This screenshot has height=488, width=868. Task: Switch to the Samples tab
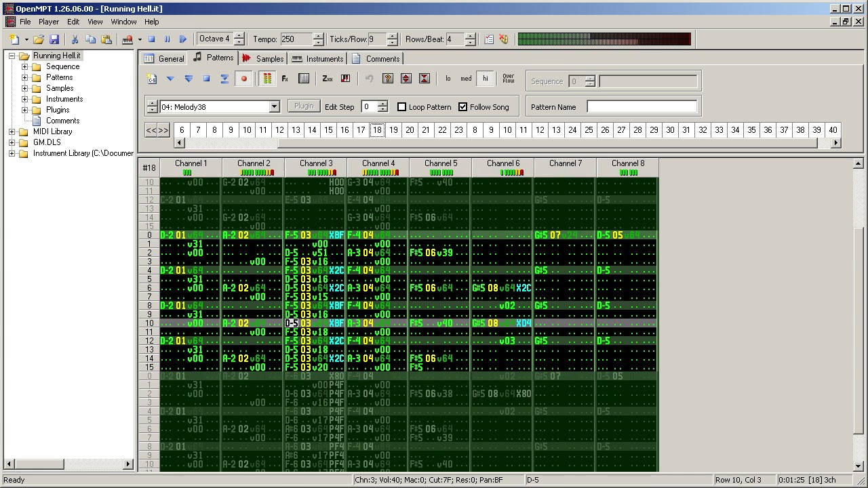point(263,59)
